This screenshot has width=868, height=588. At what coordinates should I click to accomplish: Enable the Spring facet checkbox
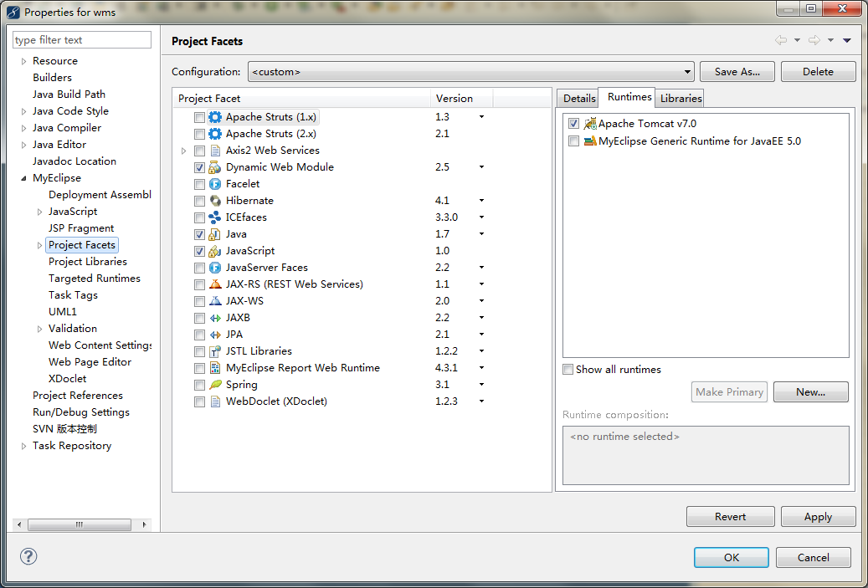tap(199, 385)
